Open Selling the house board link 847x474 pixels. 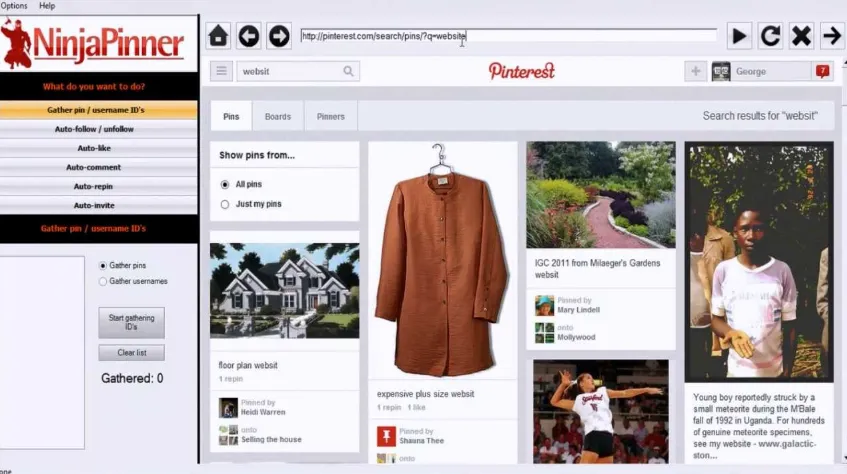(271, 439)
